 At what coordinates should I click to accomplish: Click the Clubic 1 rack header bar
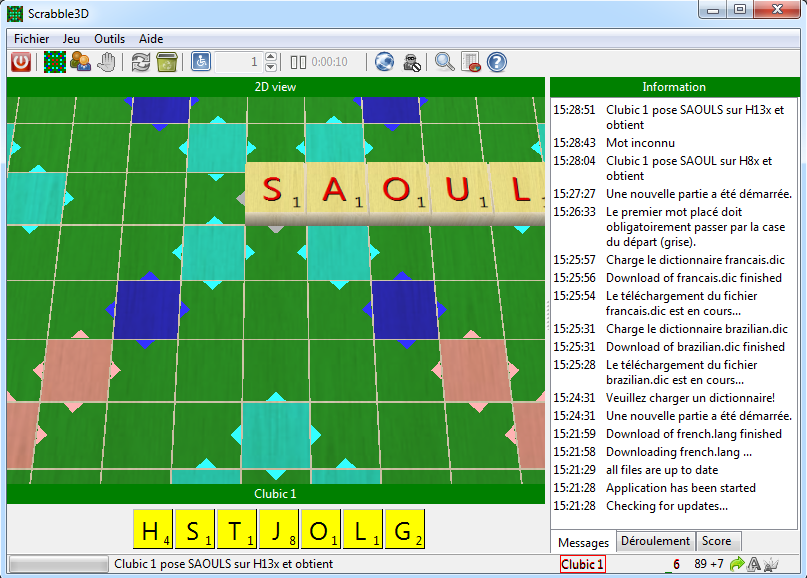[275, 494]
